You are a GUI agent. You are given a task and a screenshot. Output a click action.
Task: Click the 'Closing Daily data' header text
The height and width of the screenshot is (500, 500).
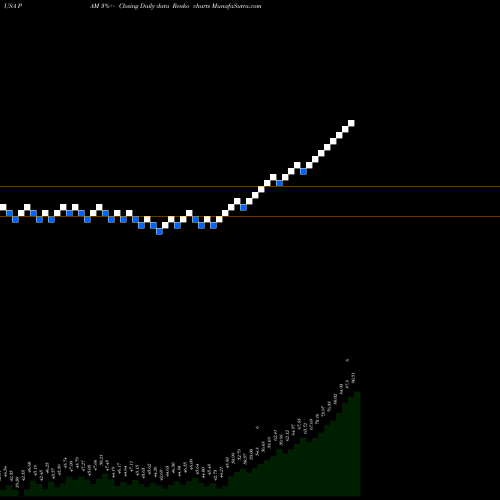[x=144, y=6]
